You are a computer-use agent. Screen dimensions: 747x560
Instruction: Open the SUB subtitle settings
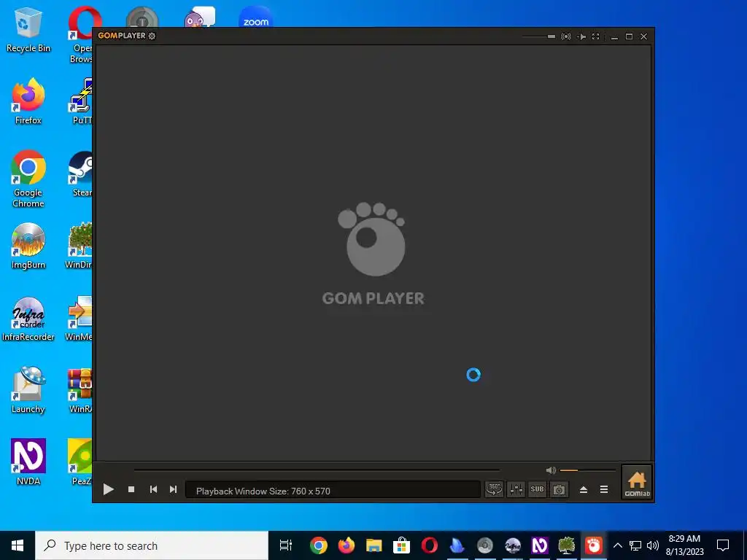538,489
